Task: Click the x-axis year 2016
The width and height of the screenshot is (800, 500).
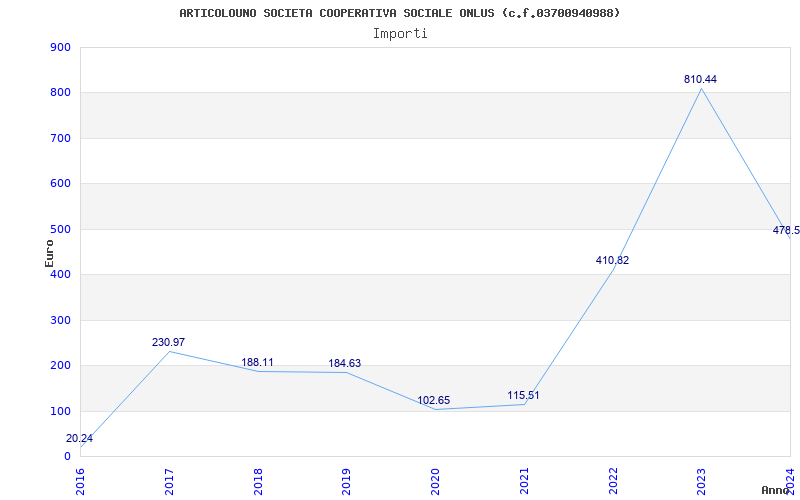Action: pos(80,482)
